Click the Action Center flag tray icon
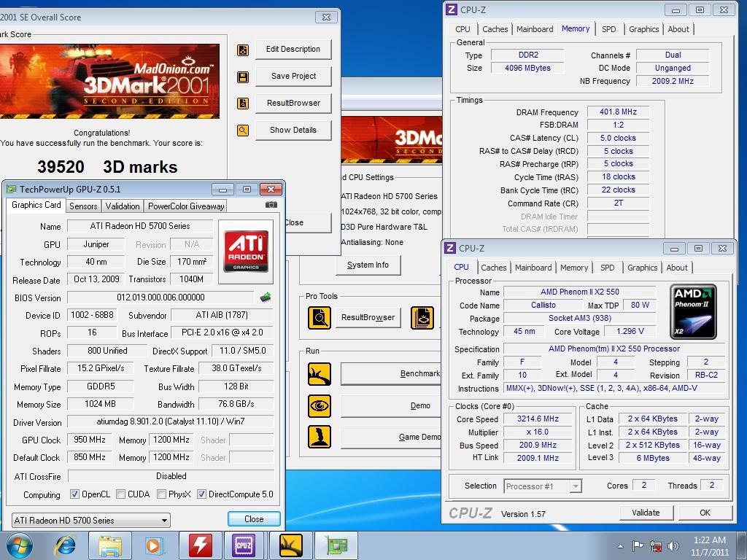 638,545
